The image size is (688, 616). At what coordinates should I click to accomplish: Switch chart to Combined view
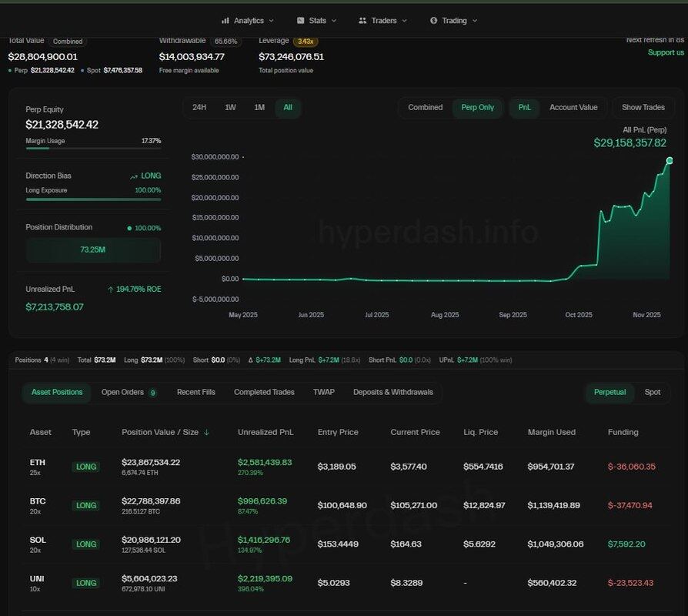425,108
